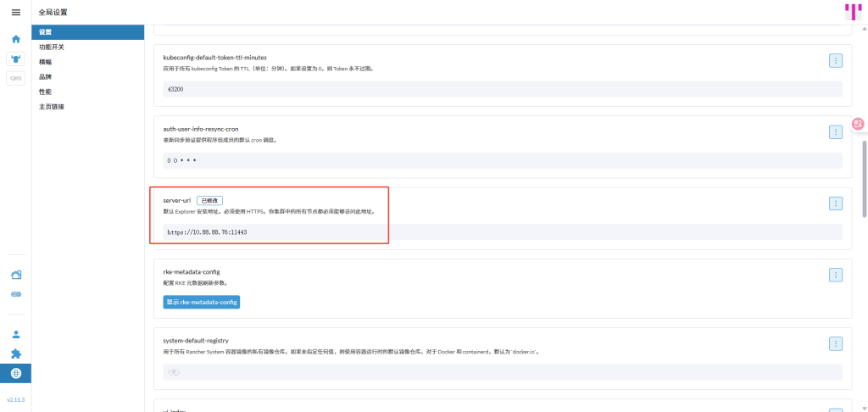Open the local cluster bull-head icon

(x=15, y=58)
